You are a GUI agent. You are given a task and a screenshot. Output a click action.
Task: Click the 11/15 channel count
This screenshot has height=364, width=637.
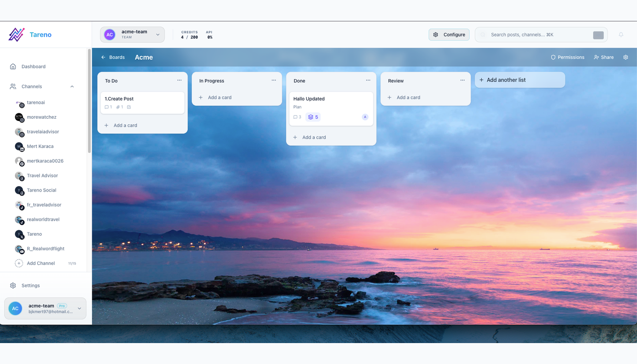click(x=72, y=263)
